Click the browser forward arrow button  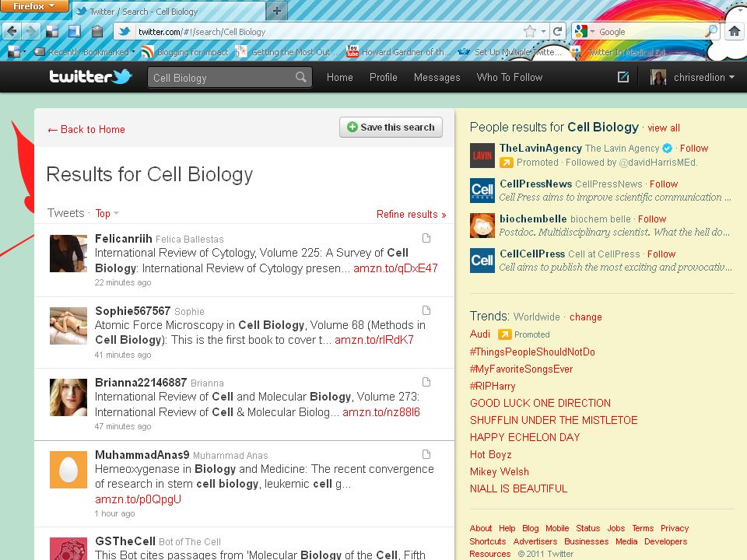30,31
